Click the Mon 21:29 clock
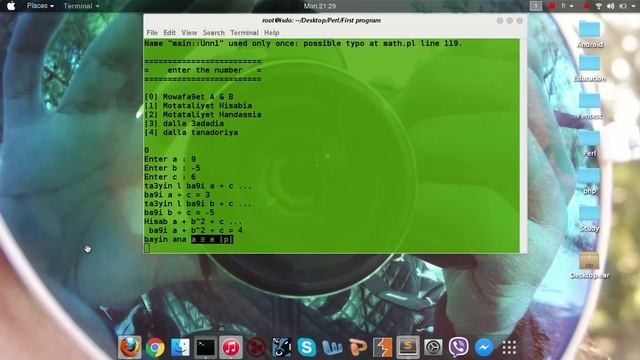This screenshot has width=640, height=360. pyautogui.click(x=320, y=6)
